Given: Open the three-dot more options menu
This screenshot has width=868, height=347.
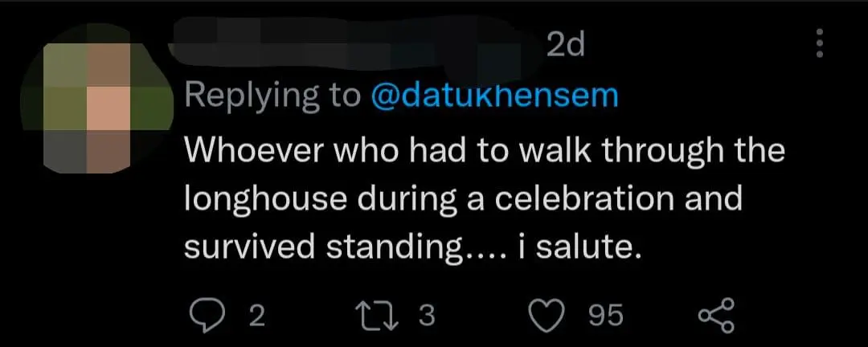Looking at the screenshot, I should 820,43.
